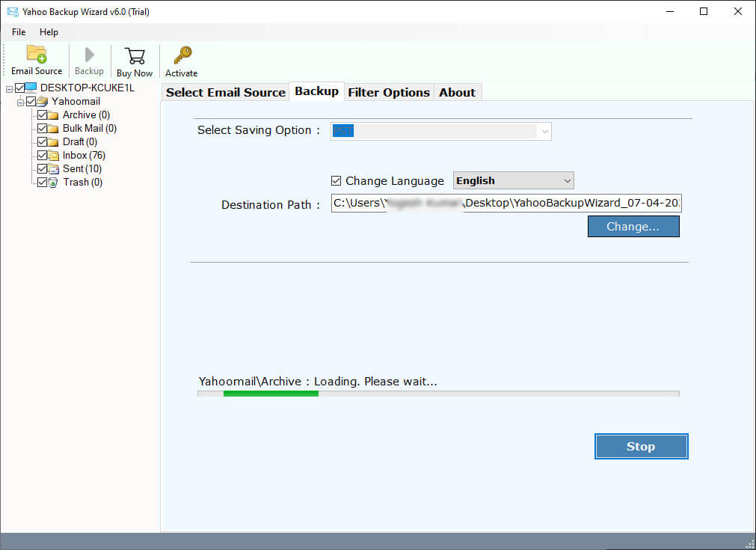Click the Backup play toolbar icon

coord(89,55)
